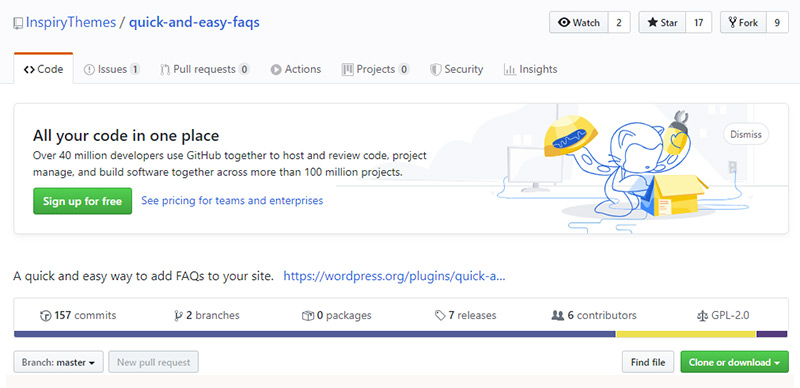Click the star icon in Star button
This screenshot has height=388, width=800.
[652, 22]
